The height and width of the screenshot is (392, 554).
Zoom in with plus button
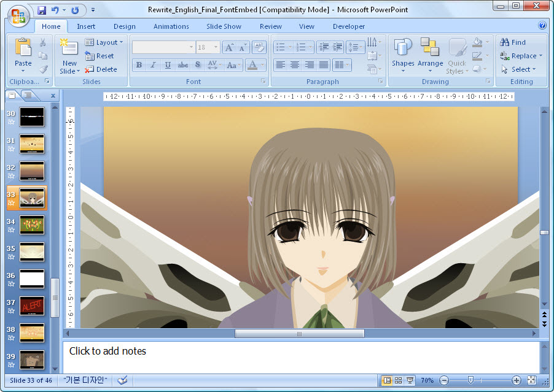point(516,380)
